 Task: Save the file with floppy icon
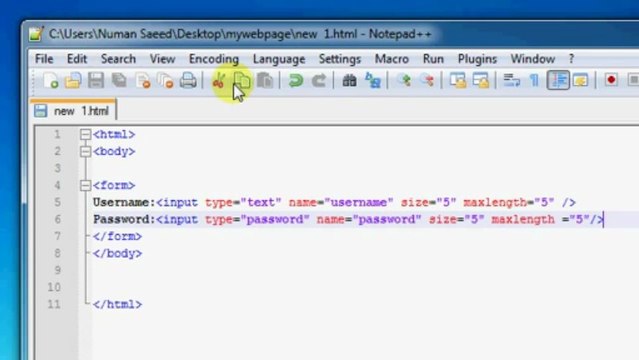tap(96, 80)
